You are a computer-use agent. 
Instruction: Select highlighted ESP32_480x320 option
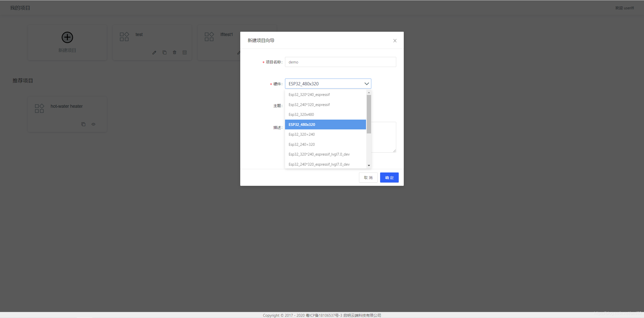click(325, 124)
